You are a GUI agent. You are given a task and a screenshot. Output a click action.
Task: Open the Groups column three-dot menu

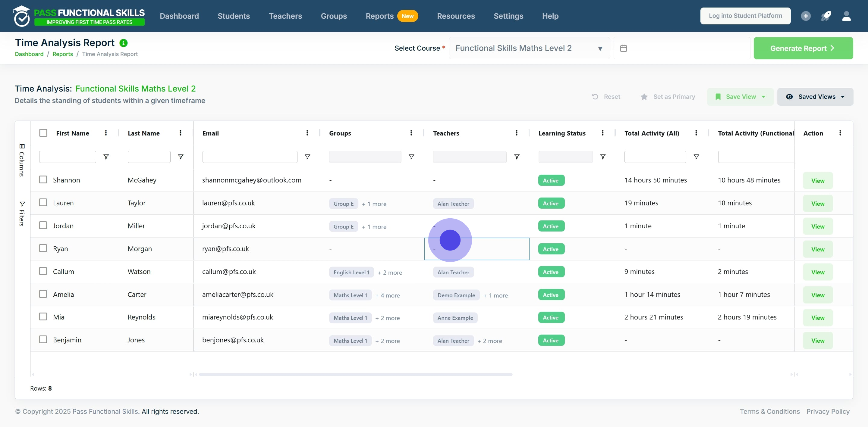click(411, 133)
